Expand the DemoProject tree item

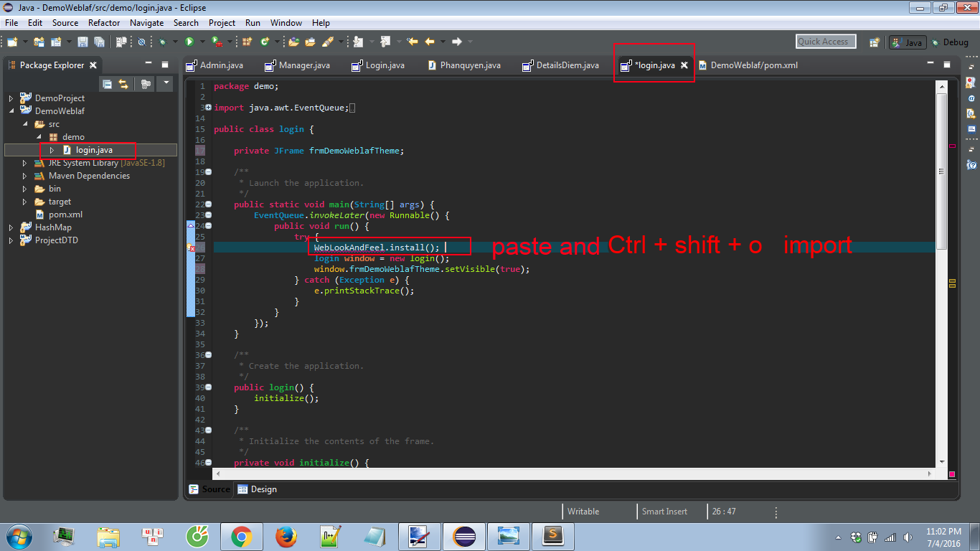tap(9, 98)
